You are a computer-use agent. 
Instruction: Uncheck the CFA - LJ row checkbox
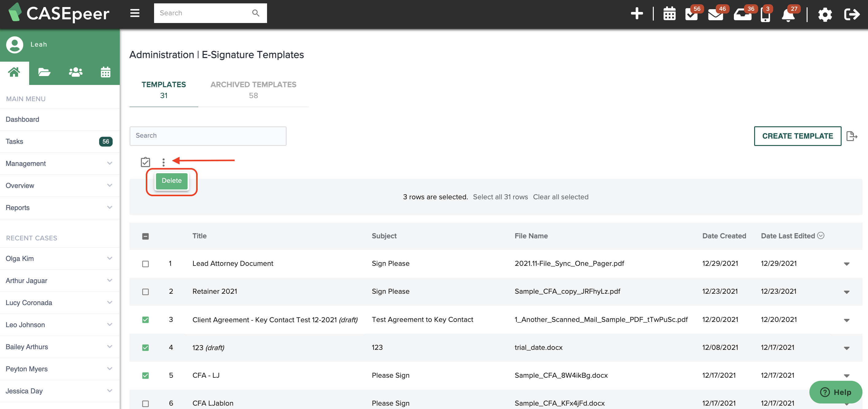[x=145, y=375]
